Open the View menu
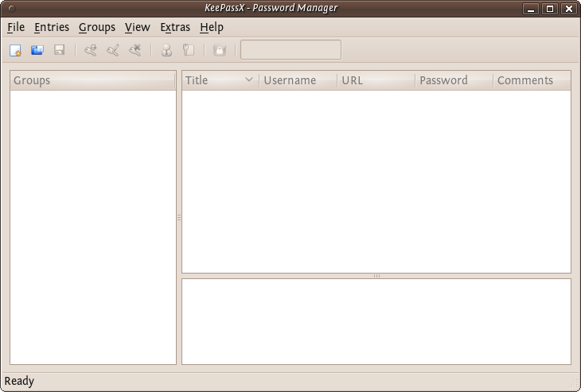The width and height of the screenshot is (581, 392). tap(138, 27)
